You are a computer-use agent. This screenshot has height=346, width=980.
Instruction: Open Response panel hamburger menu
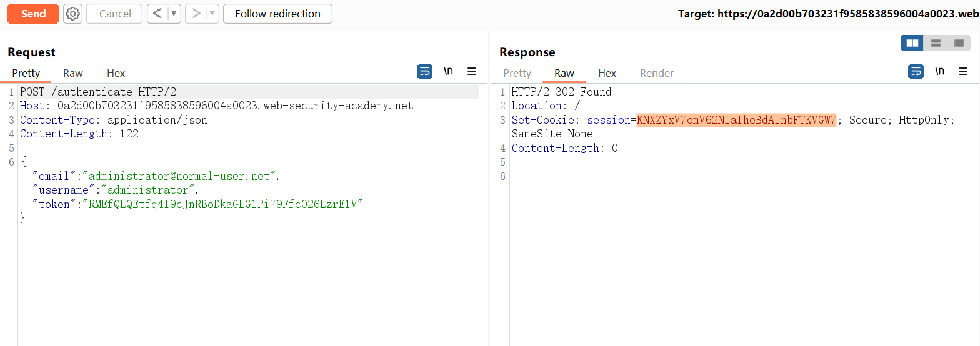click(x=963, y=72)
